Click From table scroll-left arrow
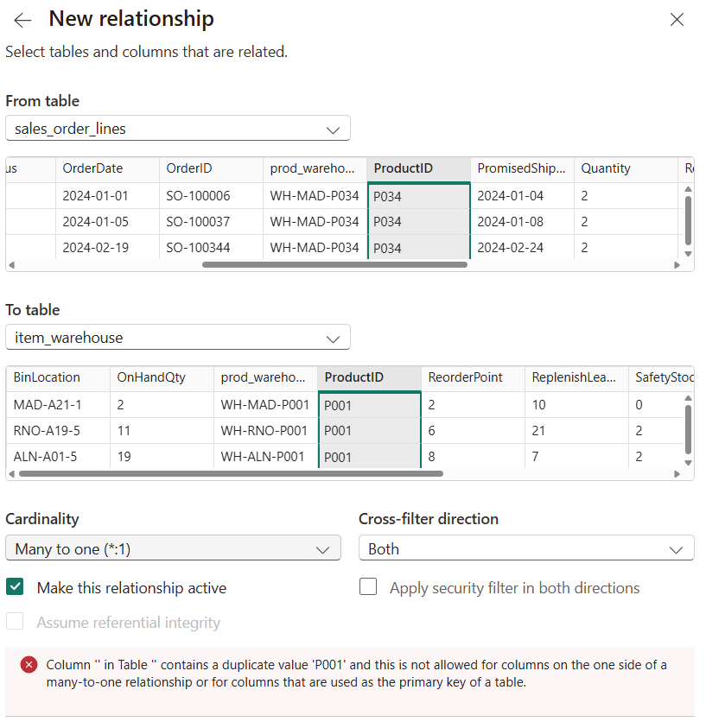Screen dimensions: 706x728 tap(11, 265)
